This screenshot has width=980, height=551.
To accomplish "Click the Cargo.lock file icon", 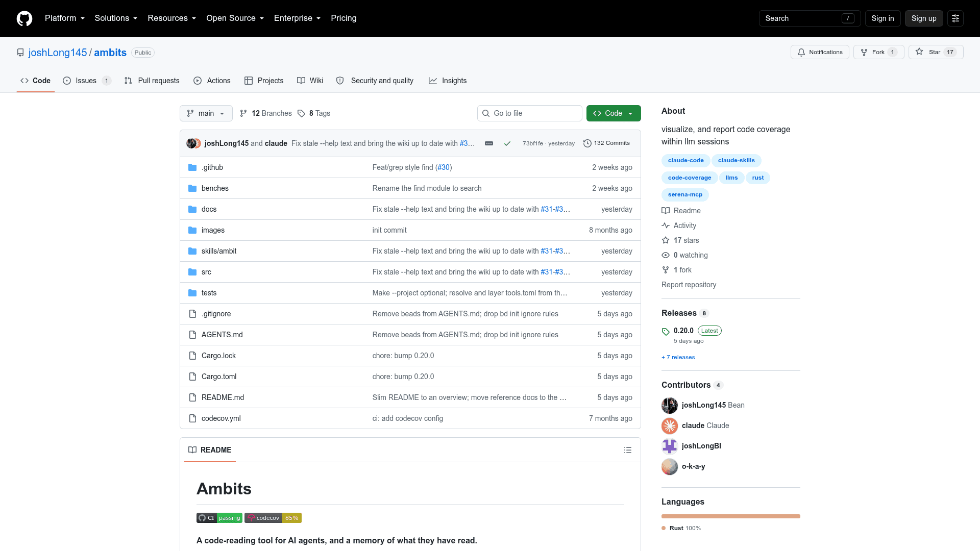I will pyautogui.click(x=192, y=356).
